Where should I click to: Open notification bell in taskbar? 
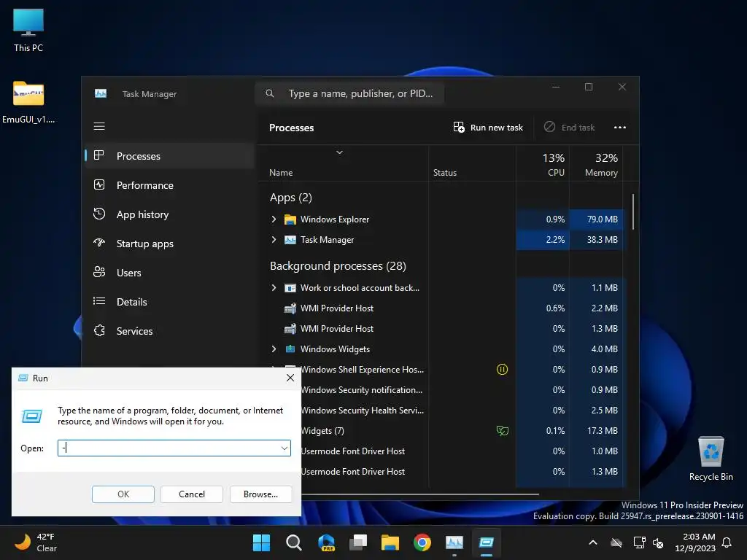tap(727, 542)
